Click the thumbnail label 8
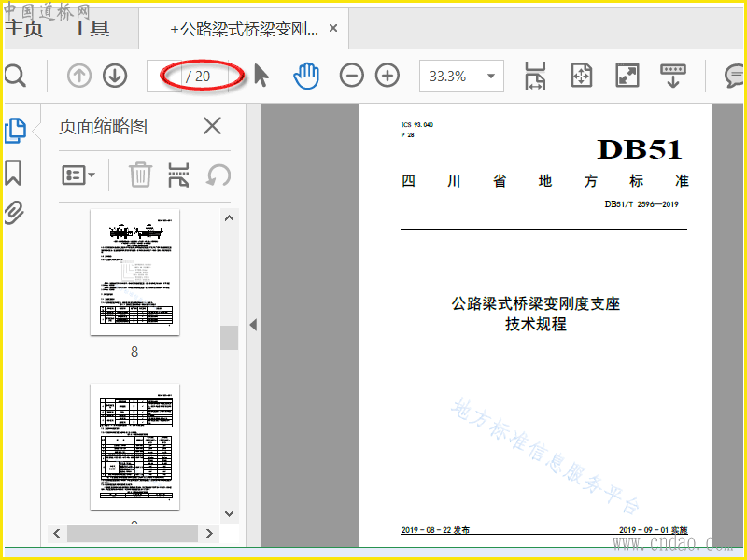The width and height of the screenshot is (747, 560). (x=134, y=352)
